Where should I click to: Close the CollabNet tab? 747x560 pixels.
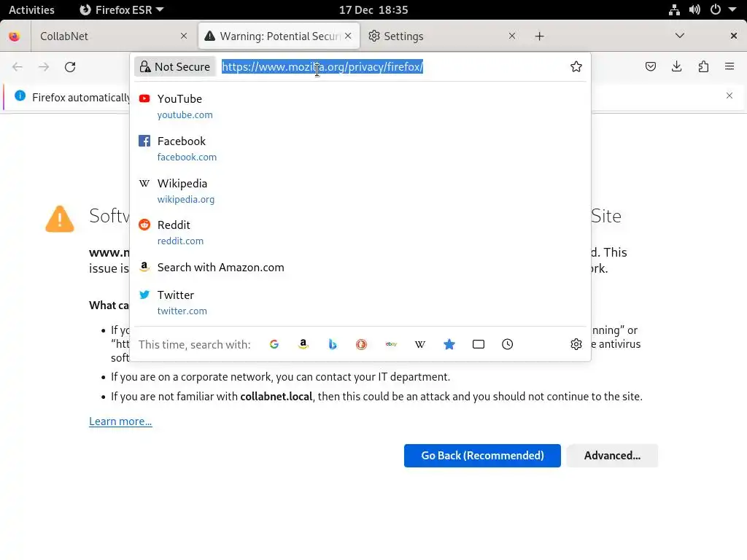tap(184, 36)
